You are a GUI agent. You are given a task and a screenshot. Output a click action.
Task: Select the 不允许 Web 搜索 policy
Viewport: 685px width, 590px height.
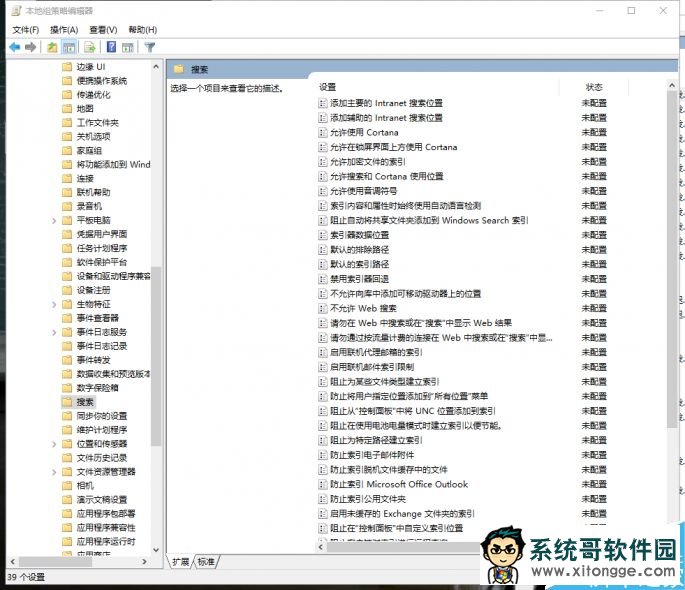[x=363, y=308]
